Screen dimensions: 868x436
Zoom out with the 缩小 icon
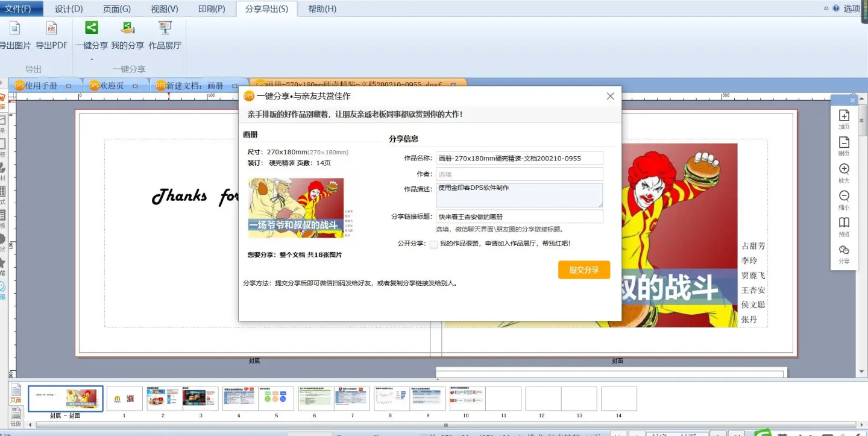pos(844,197)
